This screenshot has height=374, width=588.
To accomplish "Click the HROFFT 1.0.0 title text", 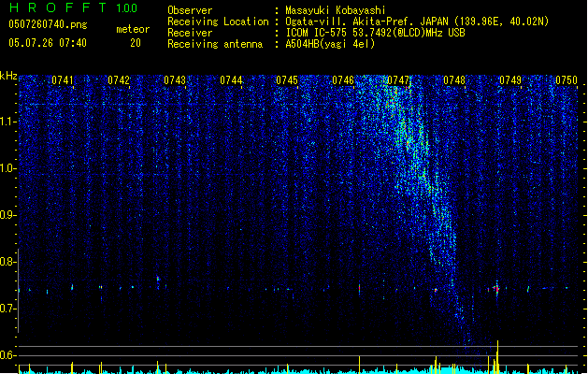I will point(73,7).
